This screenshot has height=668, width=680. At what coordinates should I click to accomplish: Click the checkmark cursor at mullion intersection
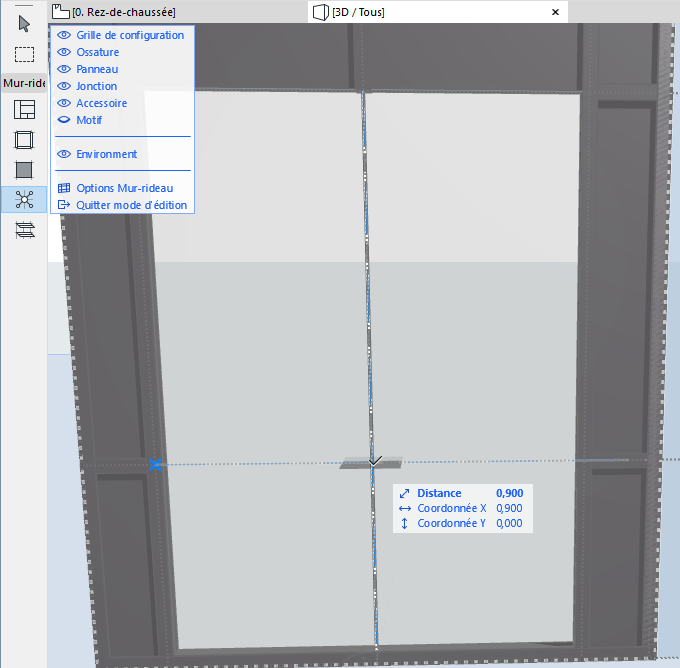tap(375, 461)
